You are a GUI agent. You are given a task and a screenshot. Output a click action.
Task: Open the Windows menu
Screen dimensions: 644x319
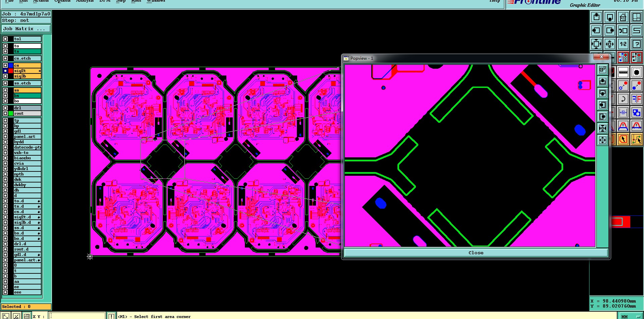point(156,1)
